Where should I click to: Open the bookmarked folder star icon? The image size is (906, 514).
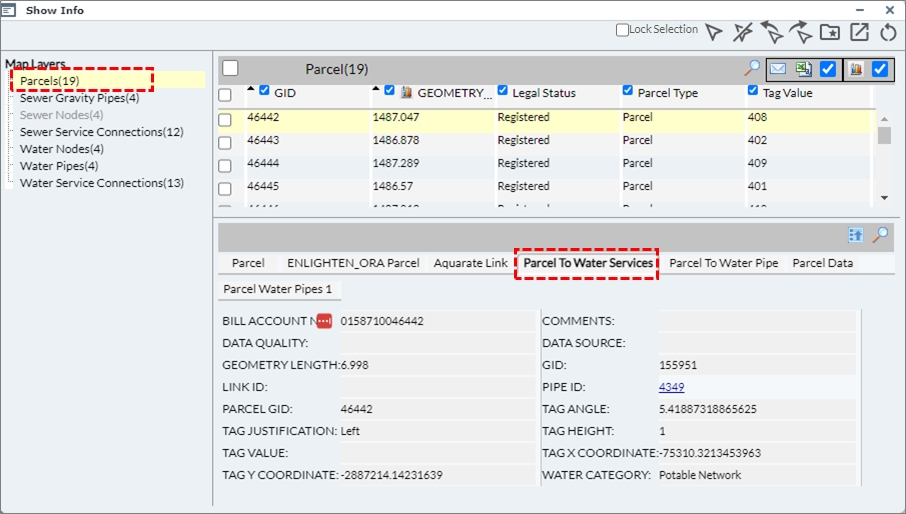[829, 32]
